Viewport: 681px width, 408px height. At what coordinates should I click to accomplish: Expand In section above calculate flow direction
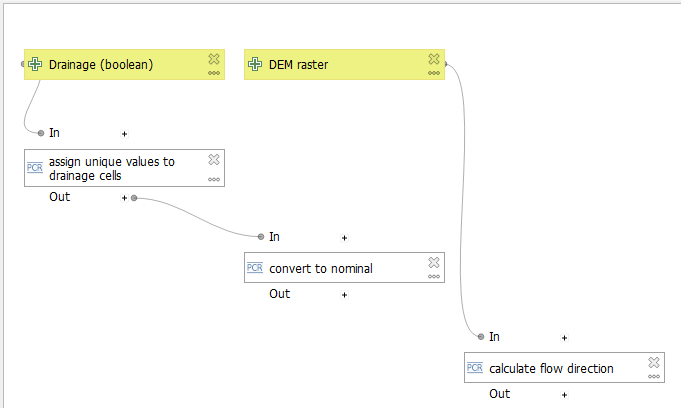pyautogui.click(x=564, y=338)
